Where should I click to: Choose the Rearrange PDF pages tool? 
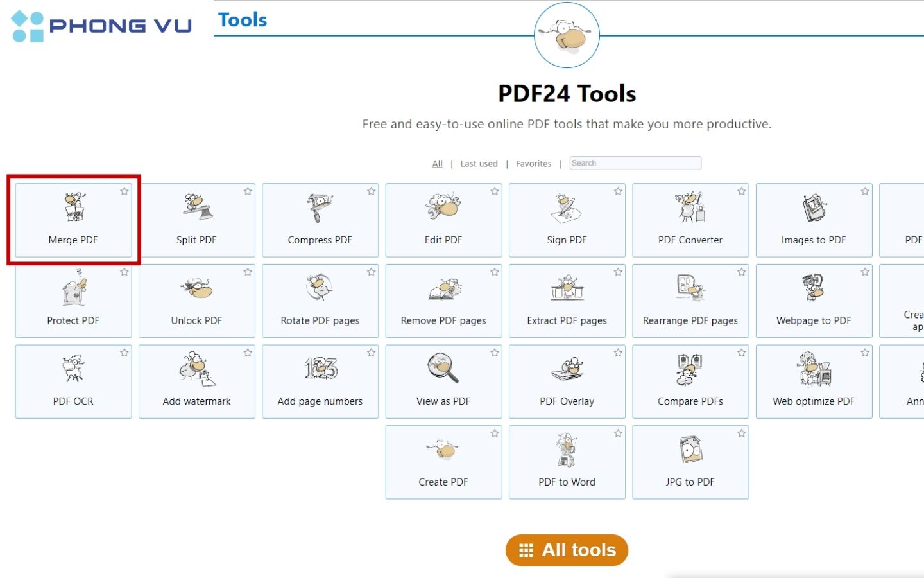click(690, 301)
